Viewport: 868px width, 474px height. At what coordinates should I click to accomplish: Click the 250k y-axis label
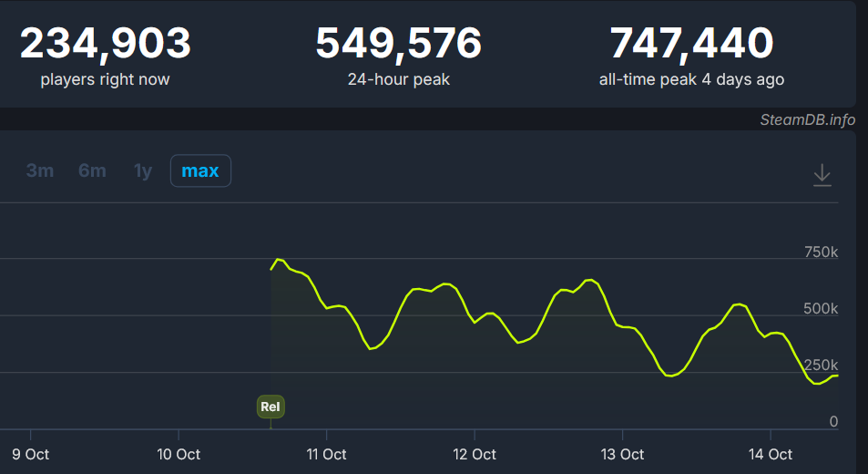821,365
